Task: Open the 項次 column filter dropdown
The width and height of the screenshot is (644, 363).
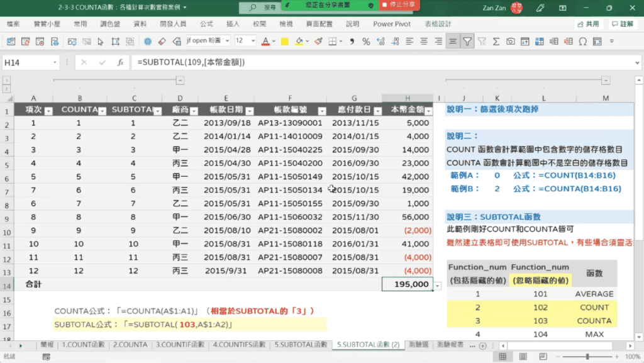Action: coord(48,111)
